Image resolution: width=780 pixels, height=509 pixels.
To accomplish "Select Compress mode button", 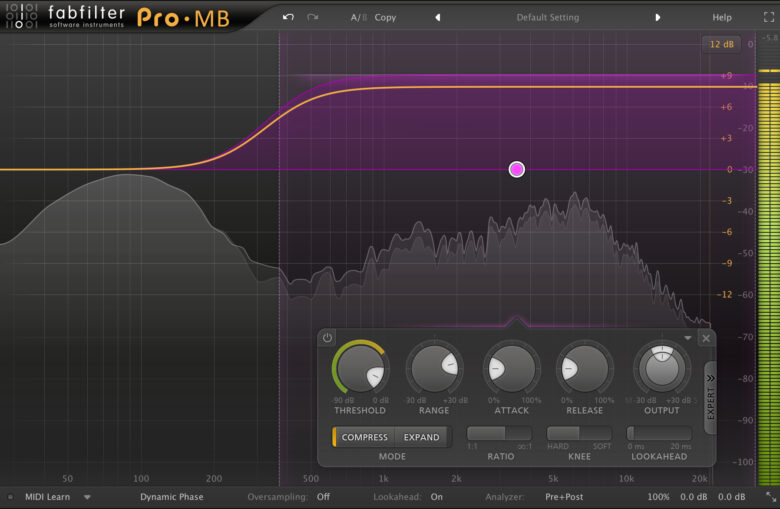I will pyautogui.click(x=364, y=437).
